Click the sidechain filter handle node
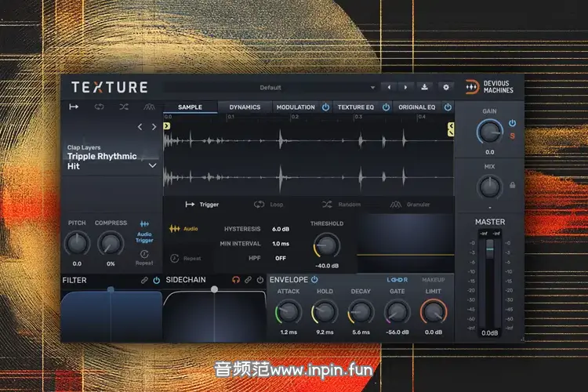Viewport: 588px width, 392px height. click(214, 289)
